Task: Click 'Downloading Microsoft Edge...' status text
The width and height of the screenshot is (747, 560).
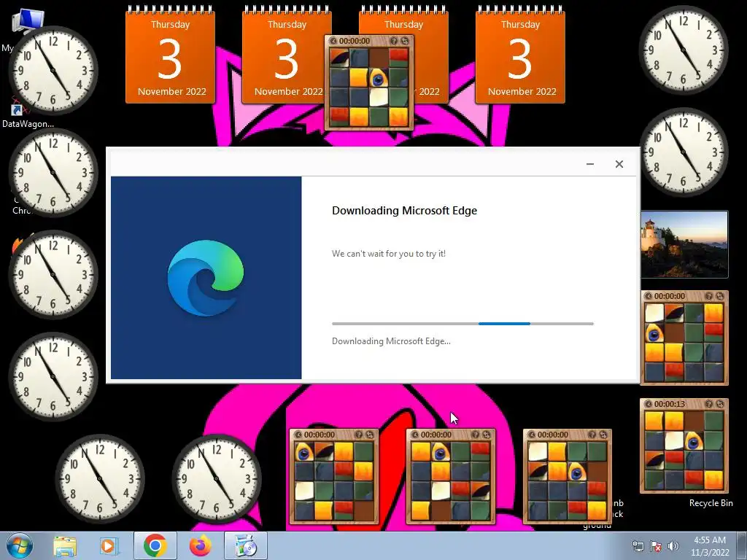Action: point(391,341)
